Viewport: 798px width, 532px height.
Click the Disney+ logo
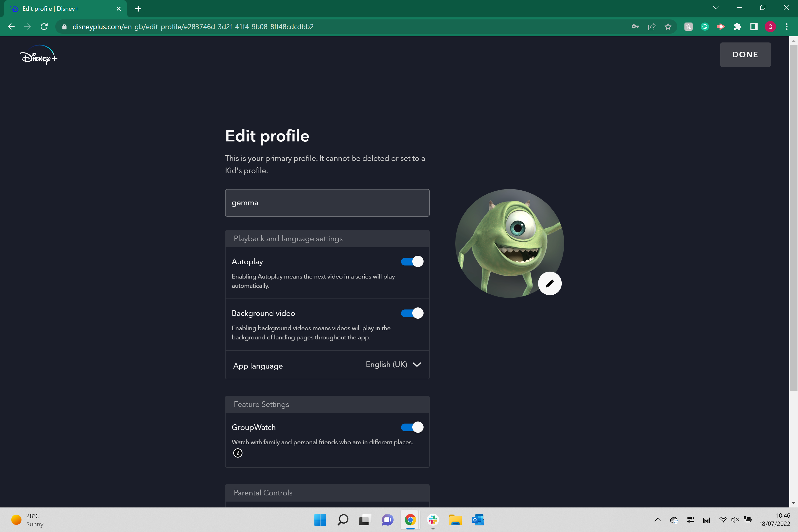(x=39, y=55)
